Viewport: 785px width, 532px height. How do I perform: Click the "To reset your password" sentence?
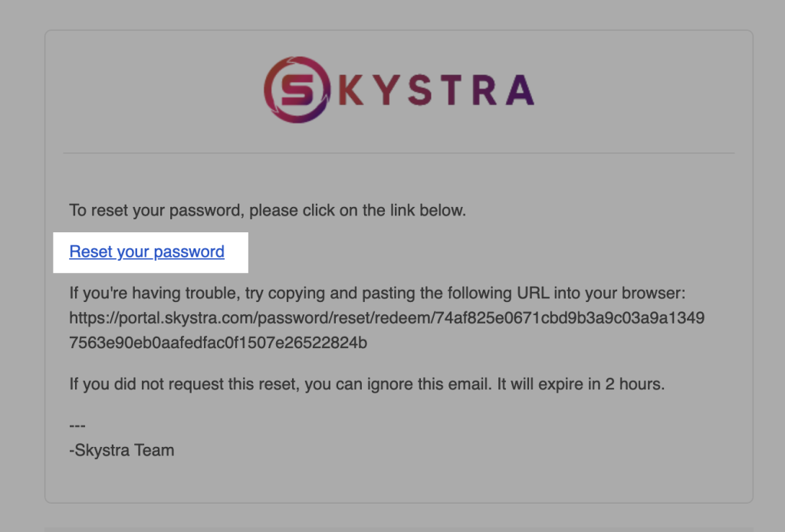click(267, 210)
